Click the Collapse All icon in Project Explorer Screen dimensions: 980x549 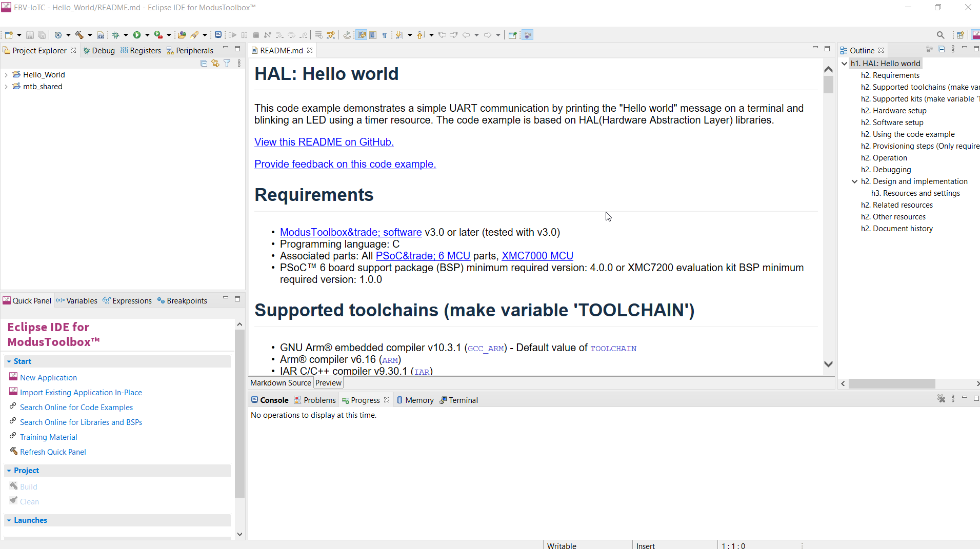[204, 63]
